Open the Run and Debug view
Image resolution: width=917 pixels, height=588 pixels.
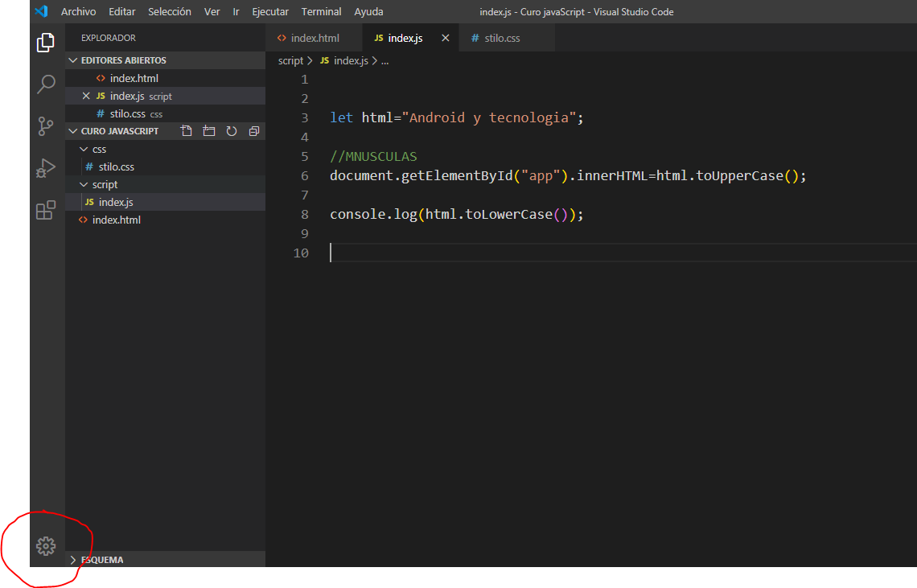(46, 168)
